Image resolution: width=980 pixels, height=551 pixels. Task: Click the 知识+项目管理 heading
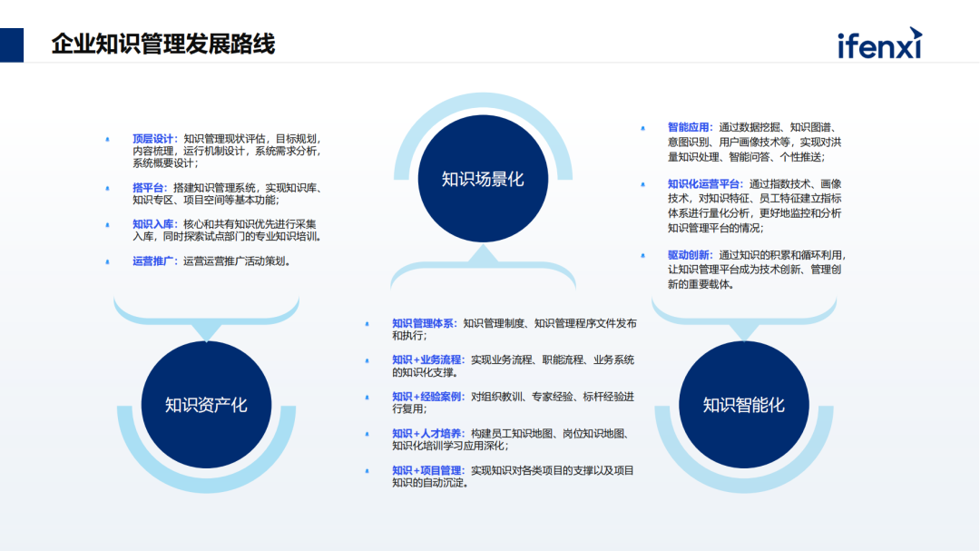(427, 470)
